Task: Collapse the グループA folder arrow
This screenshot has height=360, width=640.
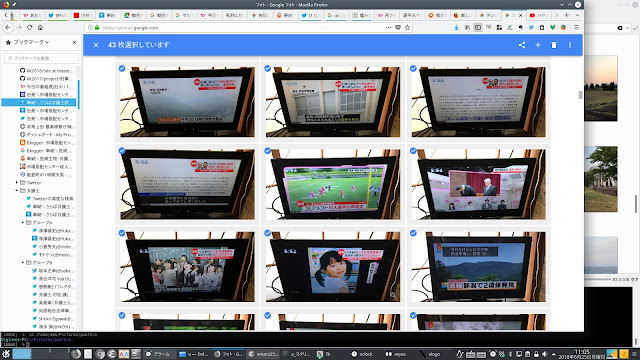Action: (x=22, y=222)
